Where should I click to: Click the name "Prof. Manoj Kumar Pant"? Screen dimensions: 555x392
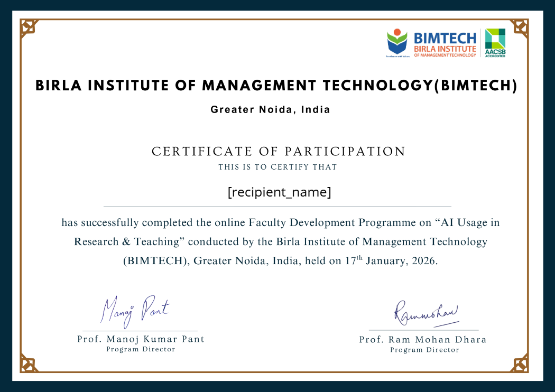tap(141, 339)
